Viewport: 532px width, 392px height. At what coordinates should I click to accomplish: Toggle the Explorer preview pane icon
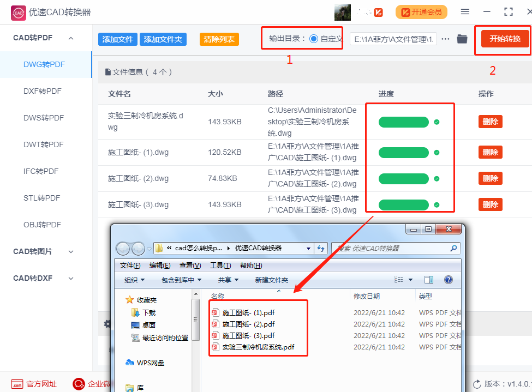click(429, 280)
